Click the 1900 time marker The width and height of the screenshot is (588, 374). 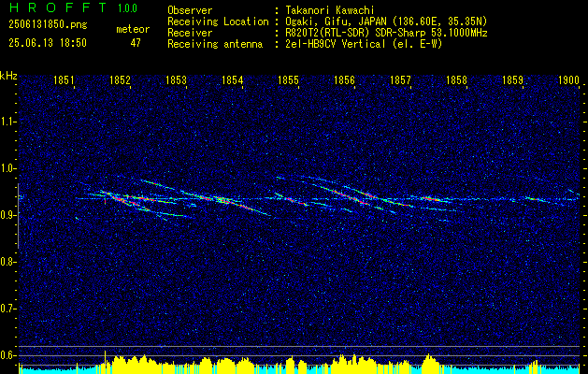point(569,80)
